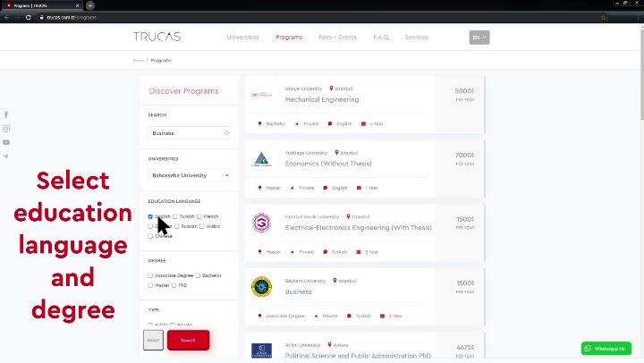Open the Bahcesehir University dropdown

tap(189, 175)
